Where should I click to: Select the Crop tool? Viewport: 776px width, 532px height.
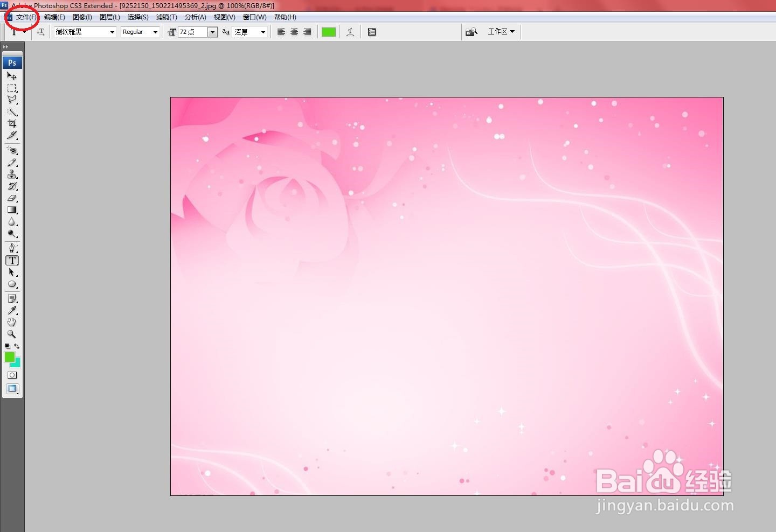pos(12,123)
